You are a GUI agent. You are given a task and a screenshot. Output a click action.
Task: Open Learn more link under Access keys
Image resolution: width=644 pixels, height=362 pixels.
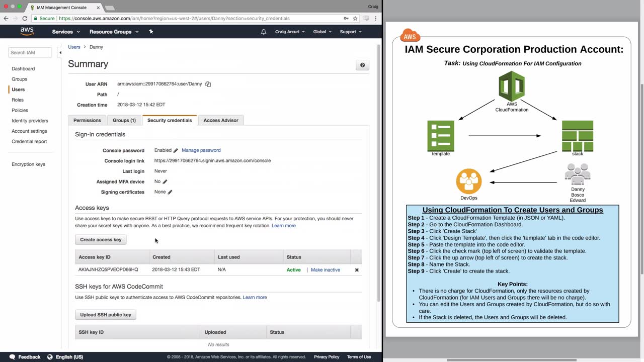pos(284,226)
